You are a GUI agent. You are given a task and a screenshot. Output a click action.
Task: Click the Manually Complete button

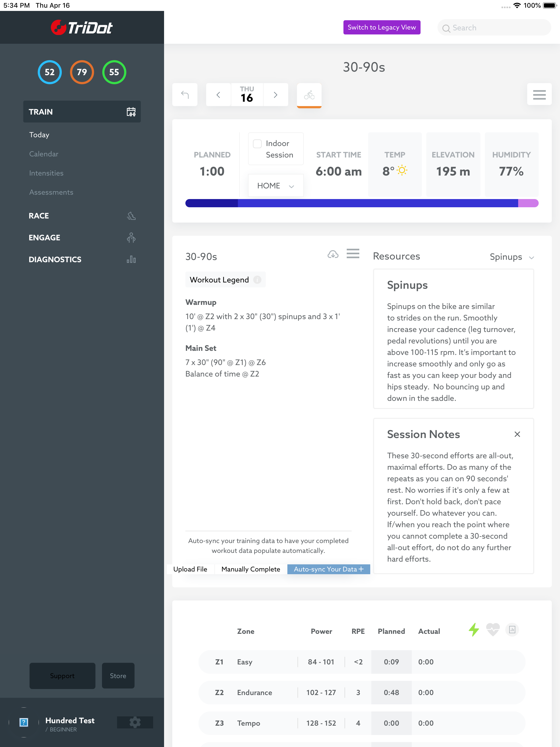click(251, 569)
